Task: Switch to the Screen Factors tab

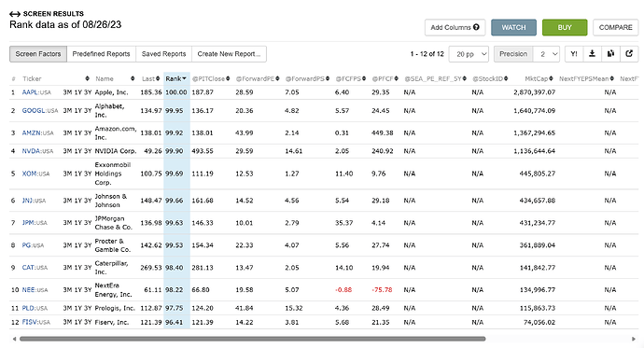Action: [x=38, y=54]
